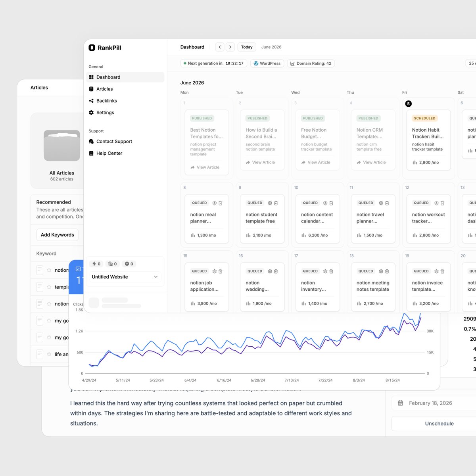Delete the notion content calendar card

[x=331, y=203]
